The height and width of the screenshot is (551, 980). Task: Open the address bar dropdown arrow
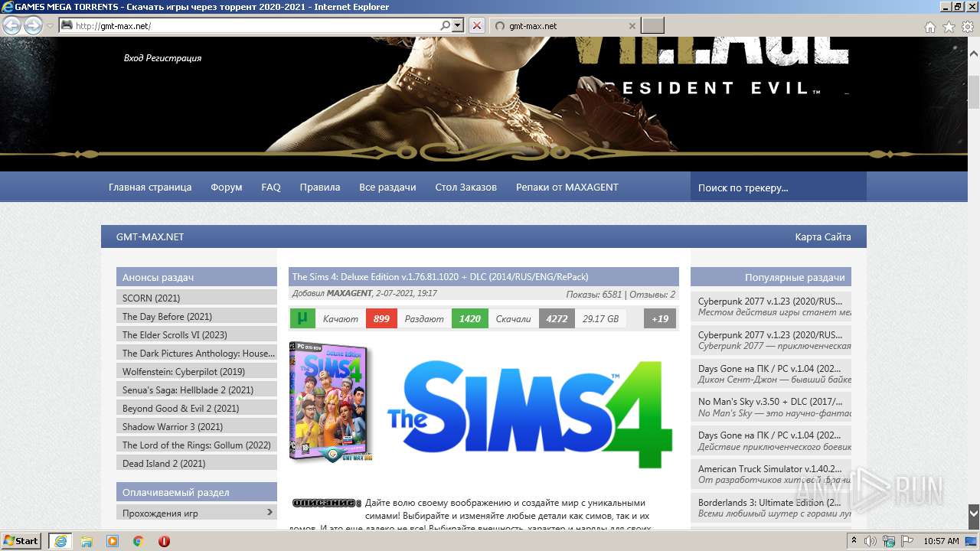tap(458, 25)
